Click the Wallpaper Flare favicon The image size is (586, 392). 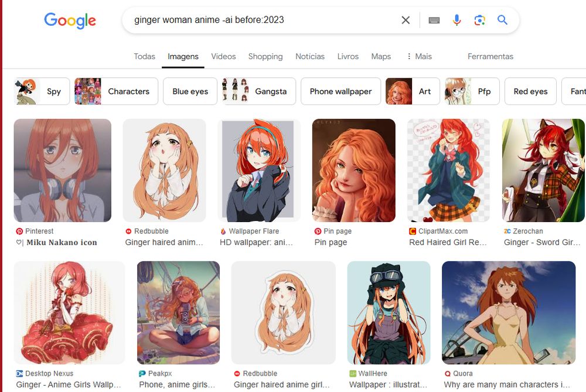pyautogui.click(x=223, y=231)
